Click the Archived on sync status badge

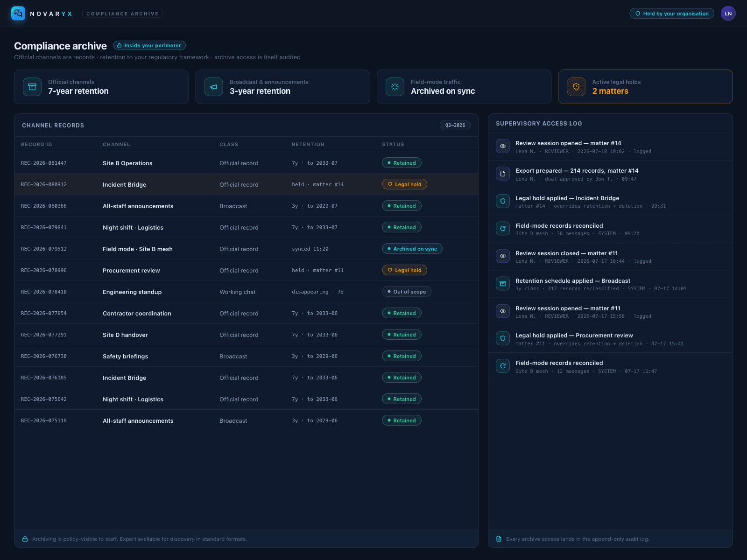(x=412, y=249)
